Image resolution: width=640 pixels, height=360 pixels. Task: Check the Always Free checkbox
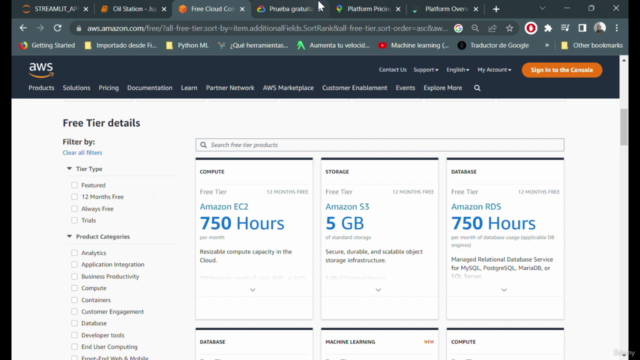click(x=74, y=209)
